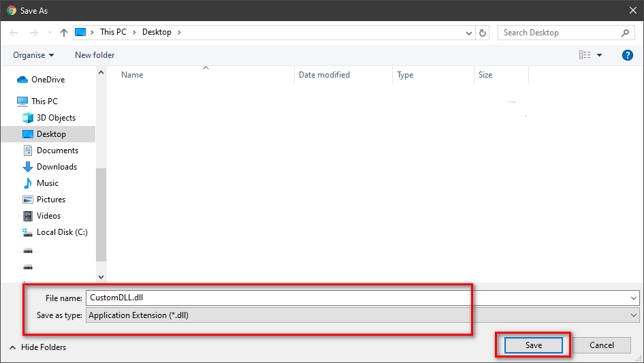The height and width of the screenshot is (363, 644).
Task: Open the Organise dropdown menu
Action: 33,55
